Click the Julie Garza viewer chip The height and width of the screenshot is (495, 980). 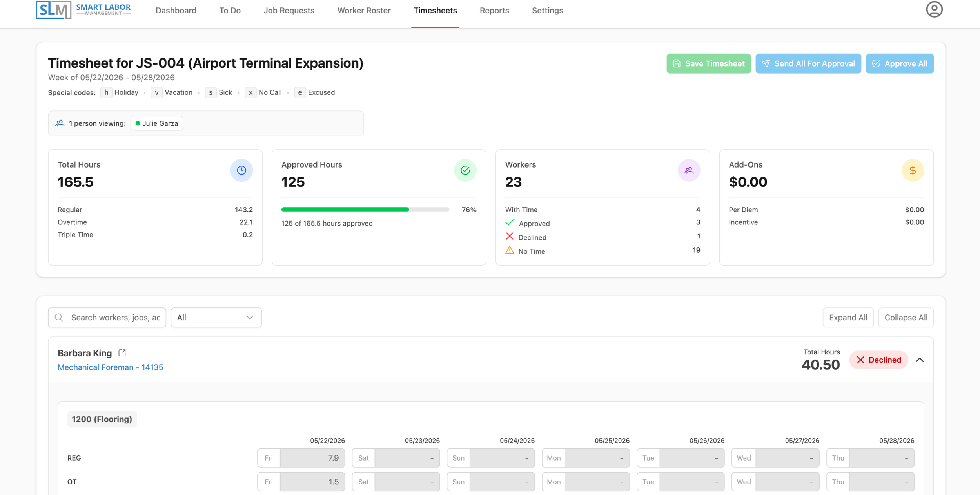(157, 123)
